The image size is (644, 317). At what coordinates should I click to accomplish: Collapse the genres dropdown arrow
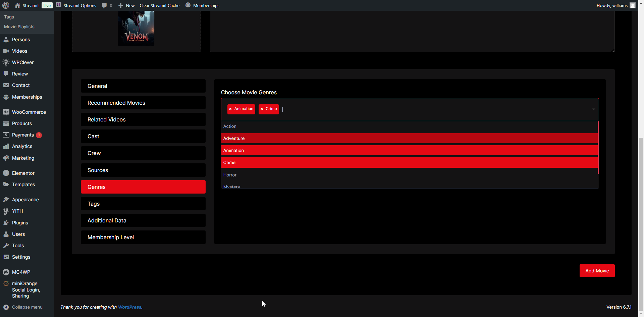[593, 109]
